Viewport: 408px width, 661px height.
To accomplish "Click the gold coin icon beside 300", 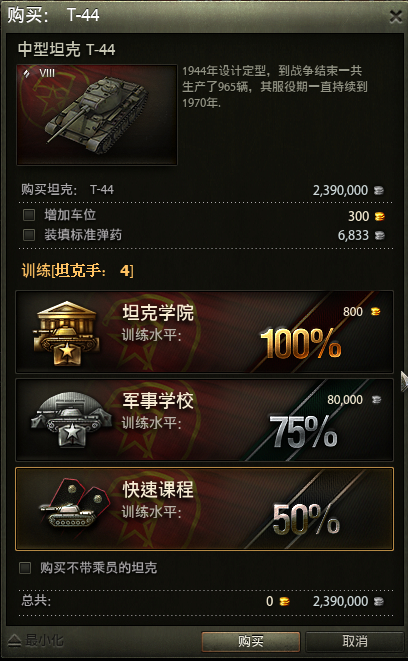I will pos(379,216).
